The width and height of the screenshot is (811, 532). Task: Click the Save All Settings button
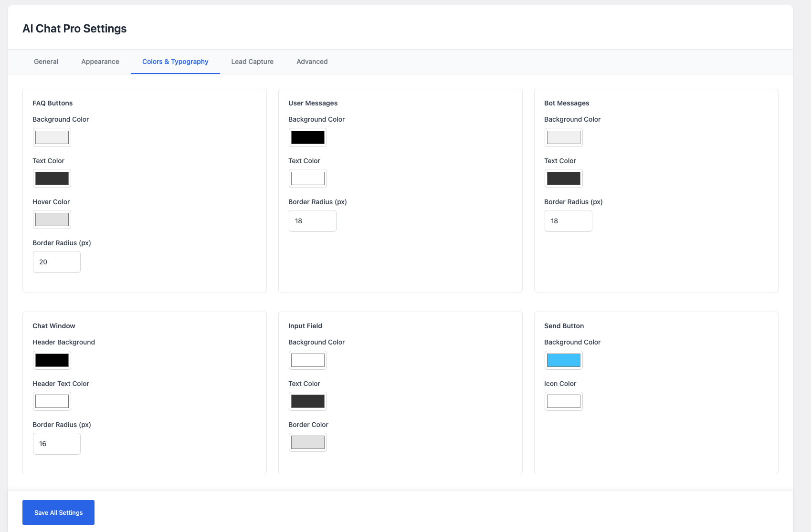click(x=58, y=512)
